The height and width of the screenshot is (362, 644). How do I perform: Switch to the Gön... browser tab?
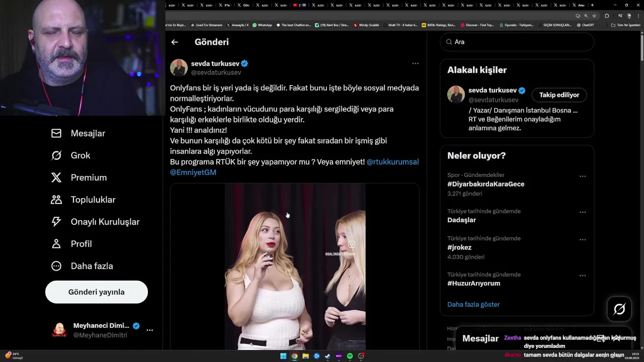point(244,5)
